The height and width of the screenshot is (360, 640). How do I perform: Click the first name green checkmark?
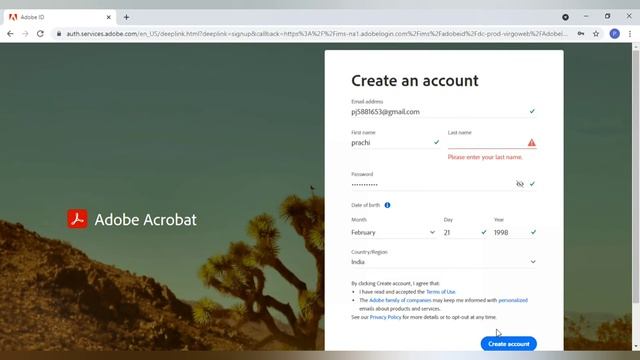[x=436, y=142]
